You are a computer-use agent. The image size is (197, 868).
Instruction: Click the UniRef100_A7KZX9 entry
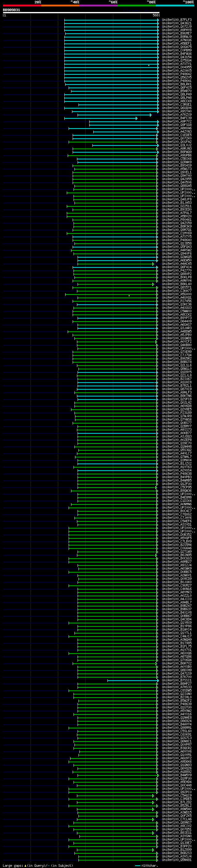tap(176, 115)
